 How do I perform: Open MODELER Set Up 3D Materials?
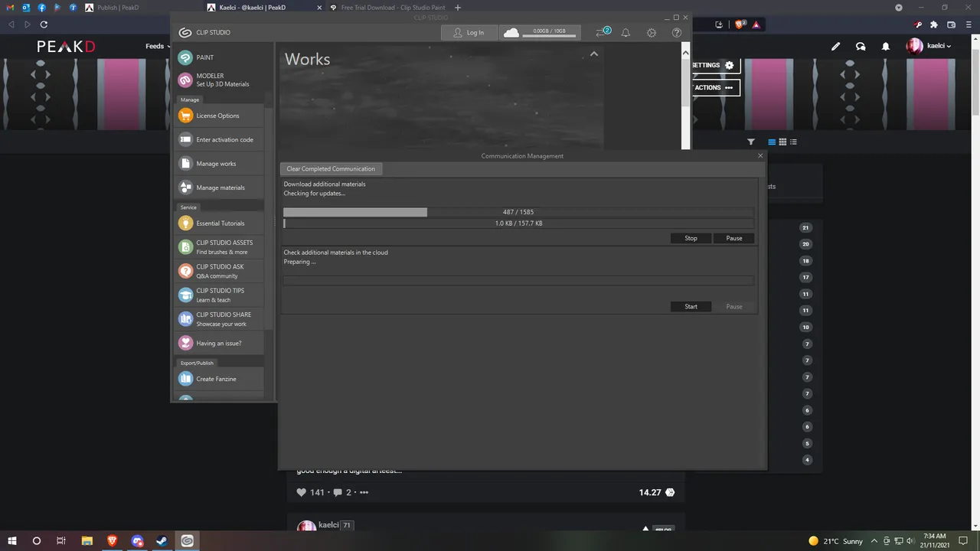218,80
